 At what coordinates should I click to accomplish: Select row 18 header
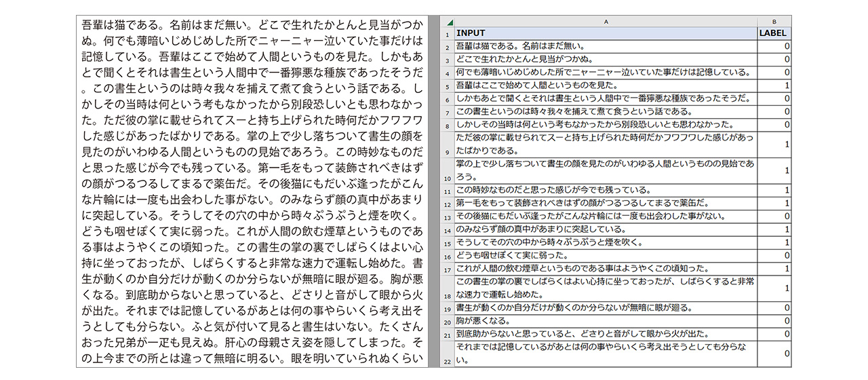[447, 288]
